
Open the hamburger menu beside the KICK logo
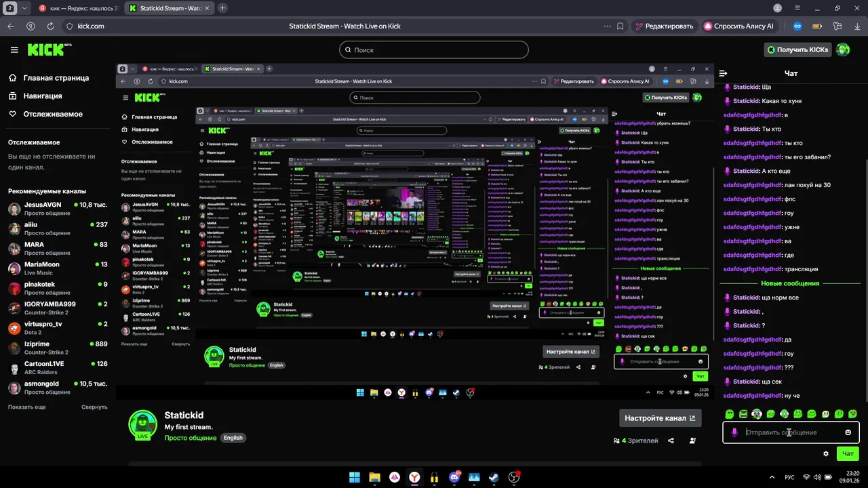(x=14, y=49)
